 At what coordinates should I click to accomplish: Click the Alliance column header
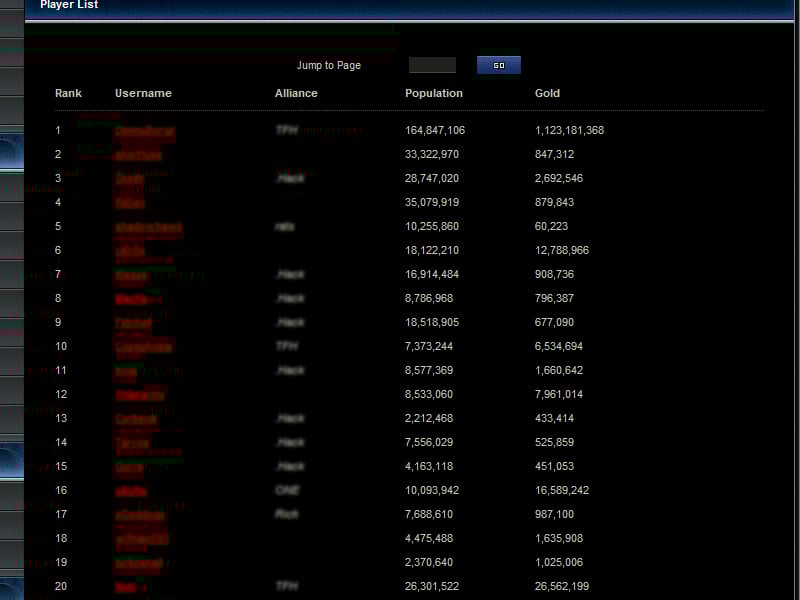coord(296,93)
